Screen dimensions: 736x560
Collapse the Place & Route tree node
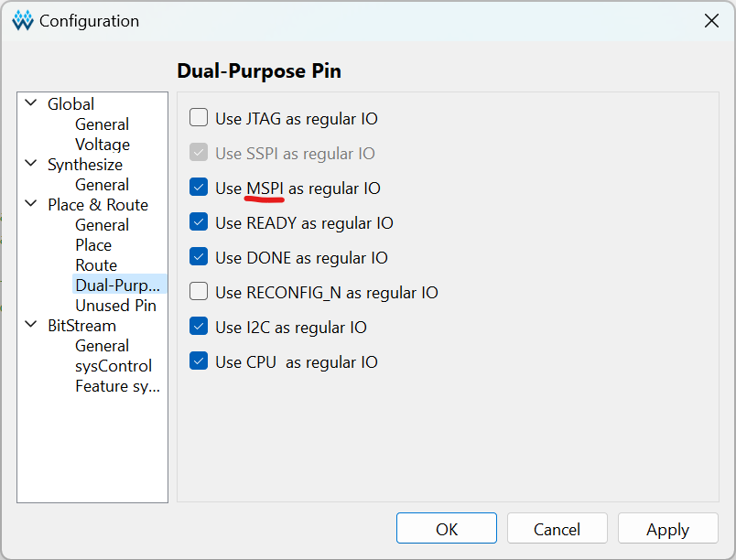click(x=31, y=205)
